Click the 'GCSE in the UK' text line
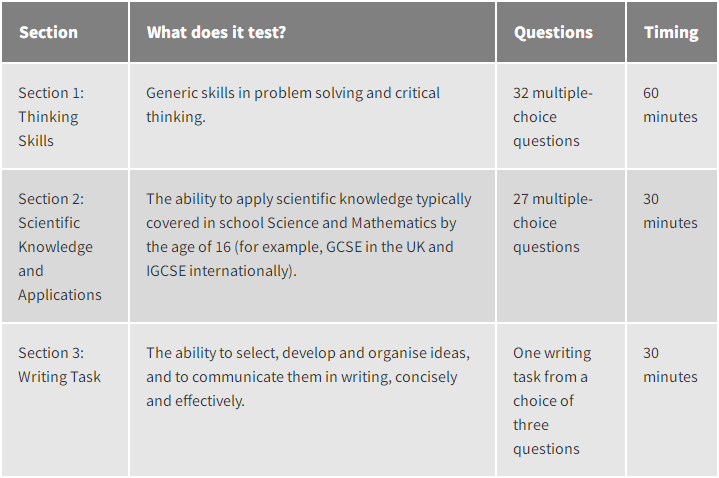Screen dimensions: 719x478 (299, 247)
